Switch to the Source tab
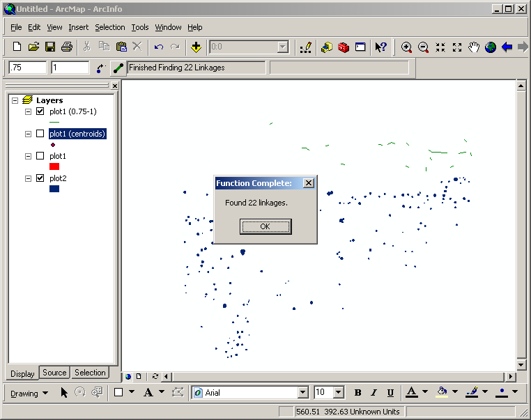 (x=54, y=373)
